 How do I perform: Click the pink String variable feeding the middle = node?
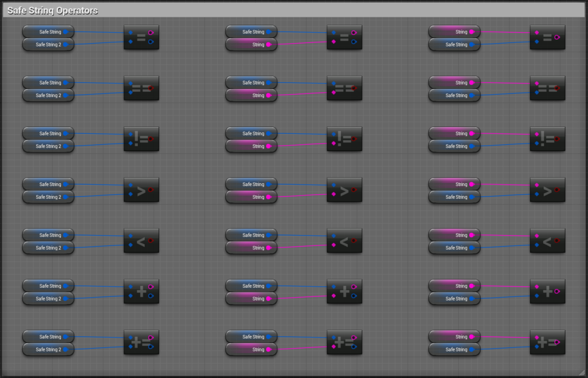pos(252,44)
